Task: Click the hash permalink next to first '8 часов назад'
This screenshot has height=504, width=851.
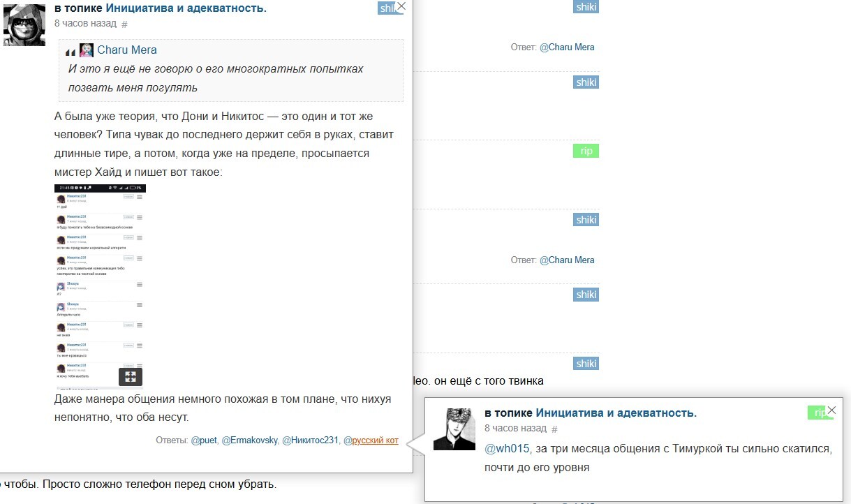Action: tap(124, 24)
